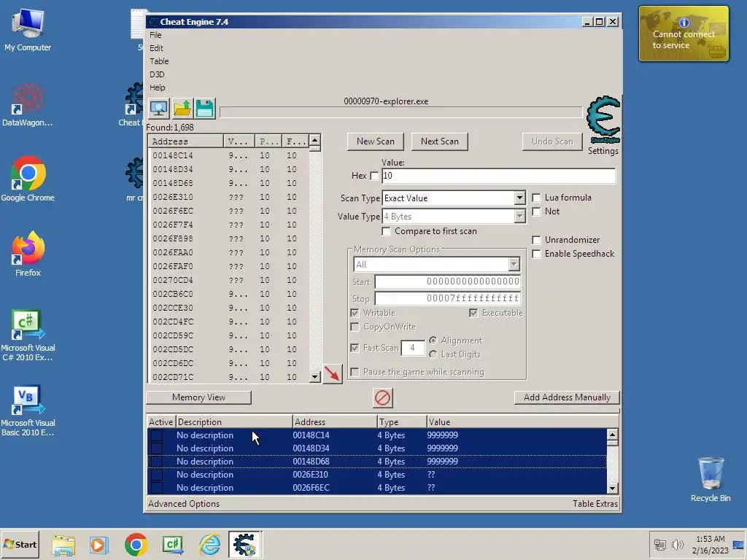Toggle the Hex checkbox

pos(374,176)
